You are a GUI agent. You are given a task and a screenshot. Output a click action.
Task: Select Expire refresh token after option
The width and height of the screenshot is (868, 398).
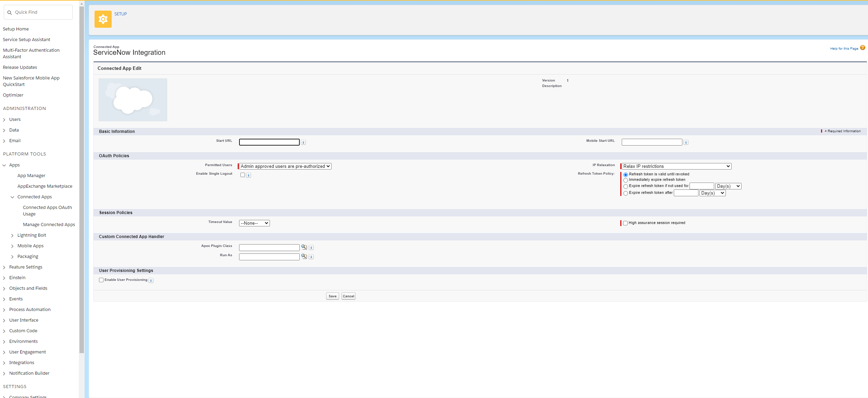(x=626, y=194)
